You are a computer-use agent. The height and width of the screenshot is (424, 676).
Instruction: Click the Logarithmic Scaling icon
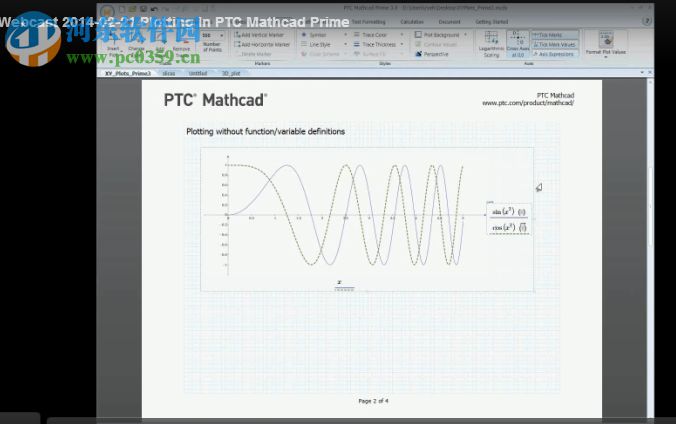[491, 38]
